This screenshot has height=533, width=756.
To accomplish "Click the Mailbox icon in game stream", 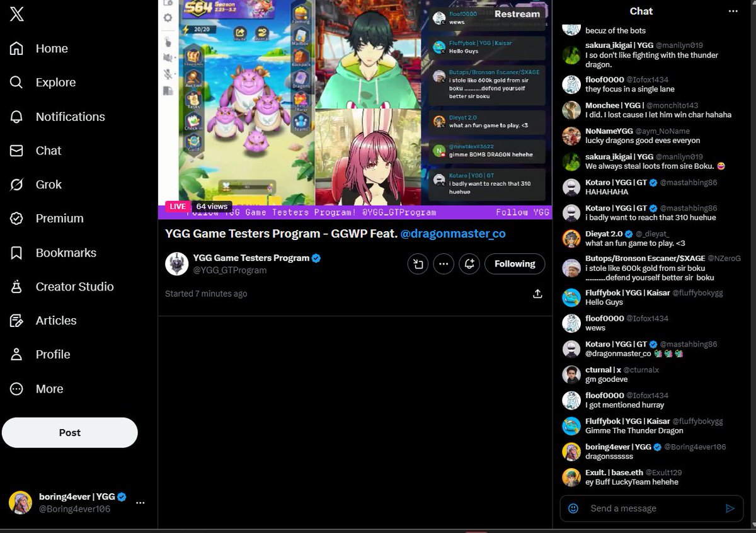I will (301, 37).
